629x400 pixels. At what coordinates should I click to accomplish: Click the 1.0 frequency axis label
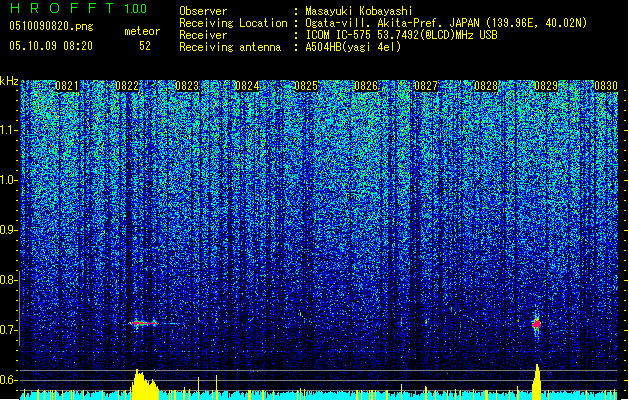8,180
